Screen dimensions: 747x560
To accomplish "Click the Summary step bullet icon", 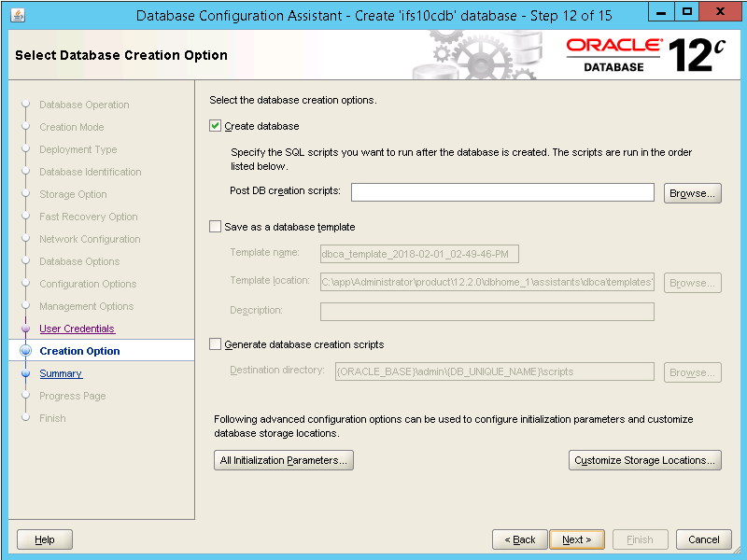I will tap(26, 373).
